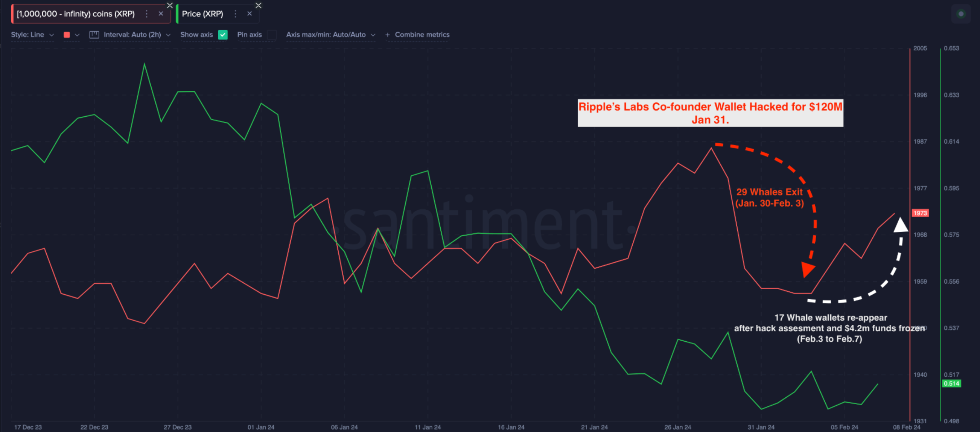
Task: Click the red line color swatch
Action: coord(67,35)
